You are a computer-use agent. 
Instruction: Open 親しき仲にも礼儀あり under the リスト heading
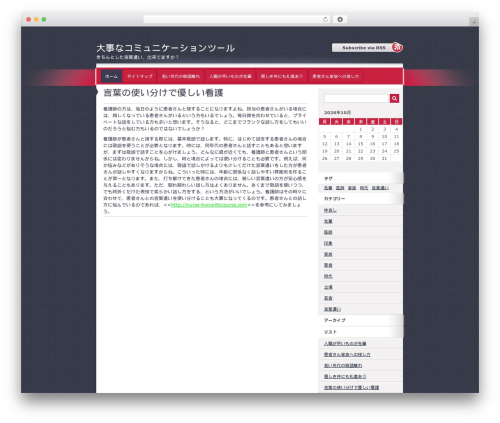[345, 376]
